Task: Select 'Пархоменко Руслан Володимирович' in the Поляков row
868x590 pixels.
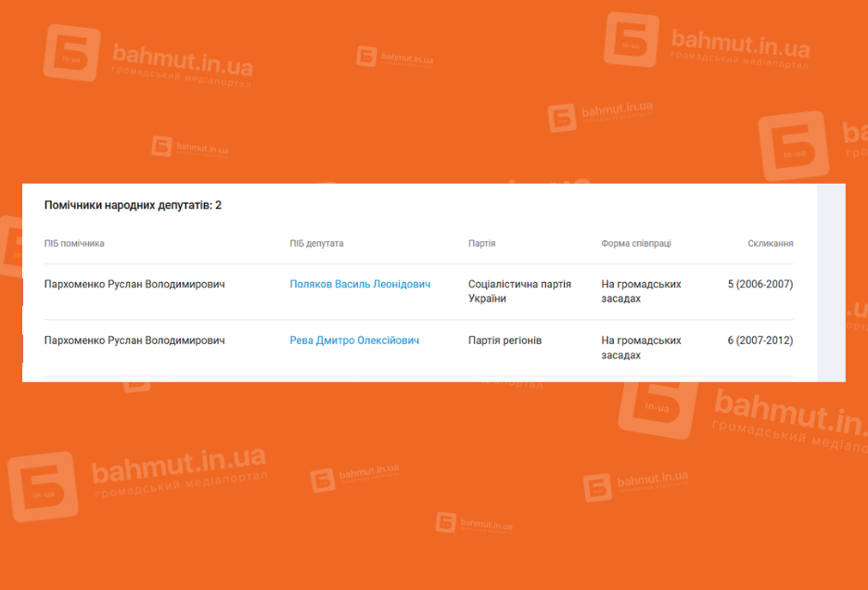Action: click(134, 284)
